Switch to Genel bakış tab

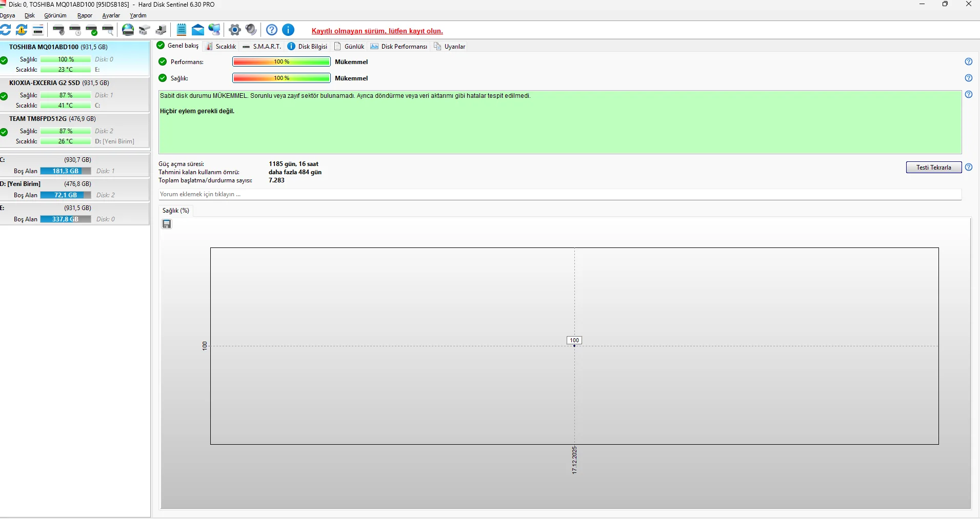pos(178,46)
